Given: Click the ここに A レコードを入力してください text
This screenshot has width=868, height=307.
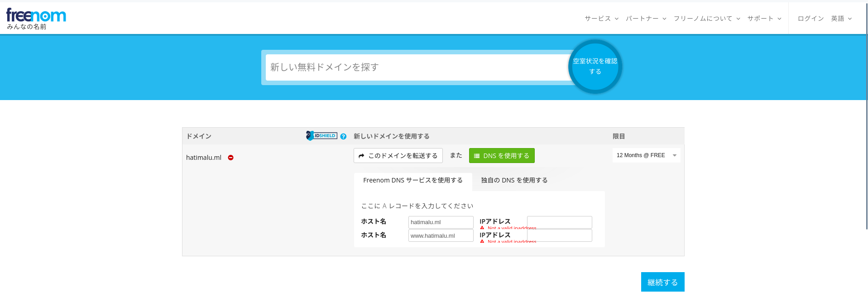Looking at the screenshot, I should 417,206.
